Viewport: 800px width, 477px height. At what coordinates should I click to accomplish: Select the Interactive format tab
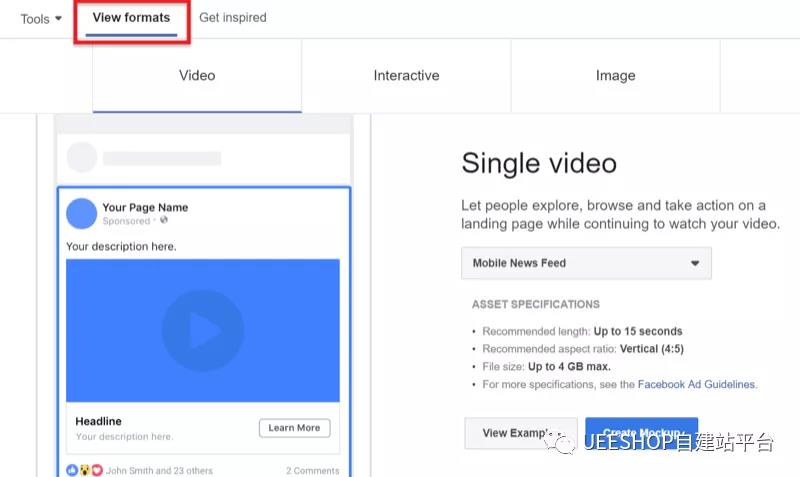tap(406, 76)
